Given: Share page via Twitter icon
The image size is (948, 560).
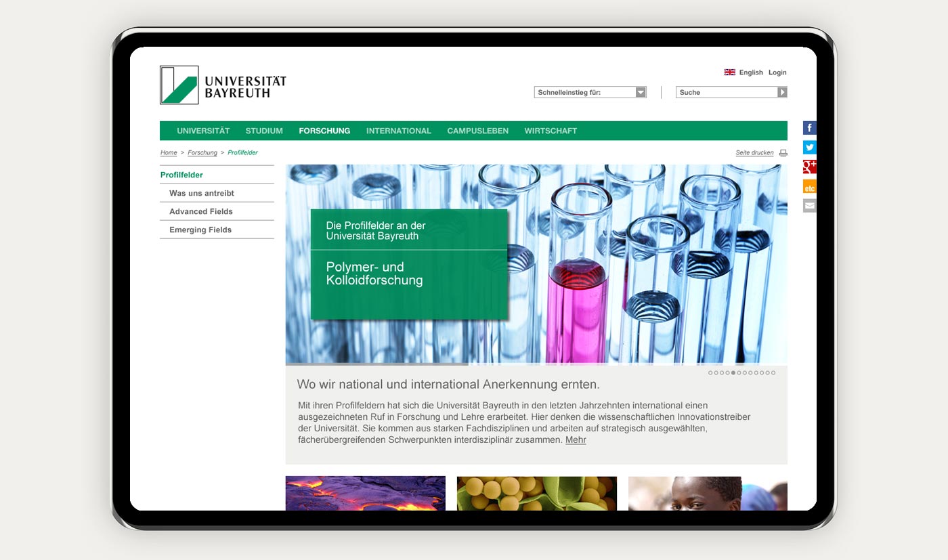Looking at the screenshot, I should click(x=810, y=148).
